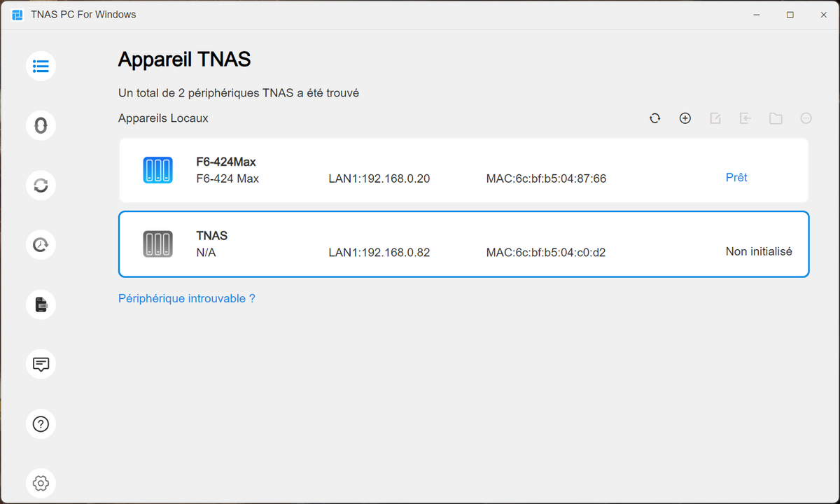Click the blue F6-424Max device icon
Image resolution: width=840 pixels, height=504 pixels.
[157, 170]
